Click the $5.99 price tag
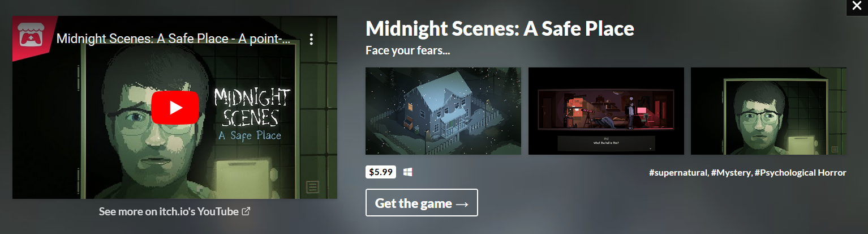 tap(381, 172)
